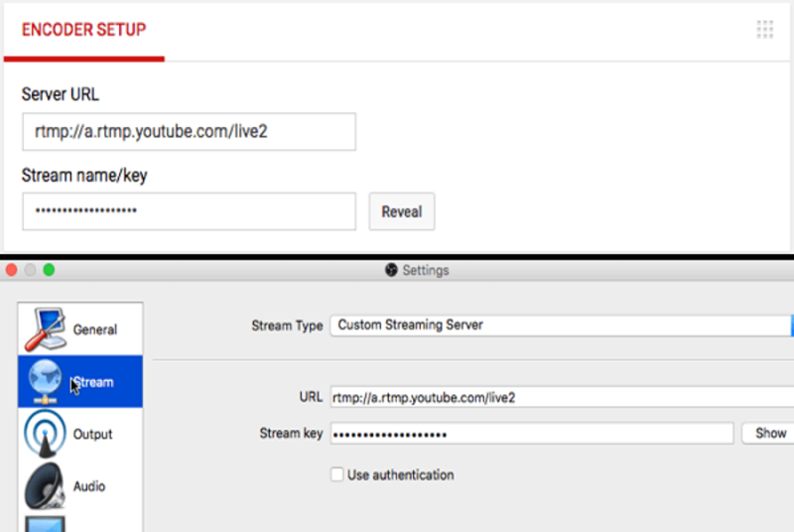Select the Stream globe icon
The height and width of the screenshot is (532, 794).
45,381
